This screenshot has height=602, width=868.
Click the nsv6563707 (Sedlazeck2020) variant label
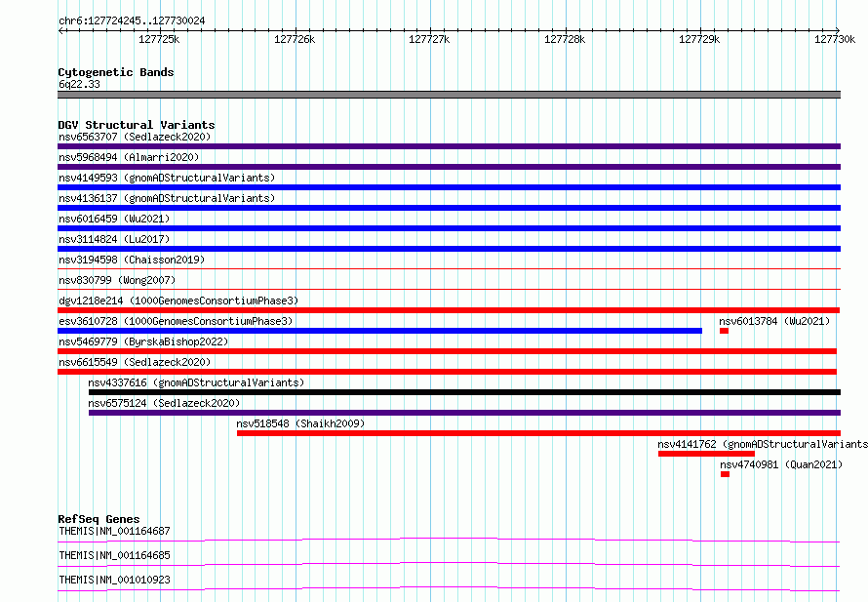pyautogui.click(x=135, y=137)
